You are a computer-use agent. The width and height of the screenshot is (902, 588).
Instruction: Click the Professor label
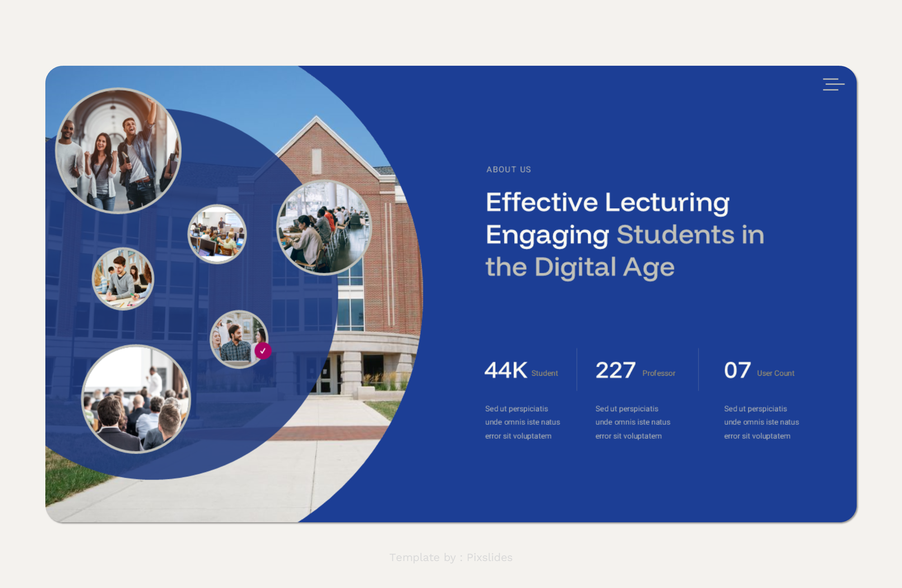[x=659, y=373]
